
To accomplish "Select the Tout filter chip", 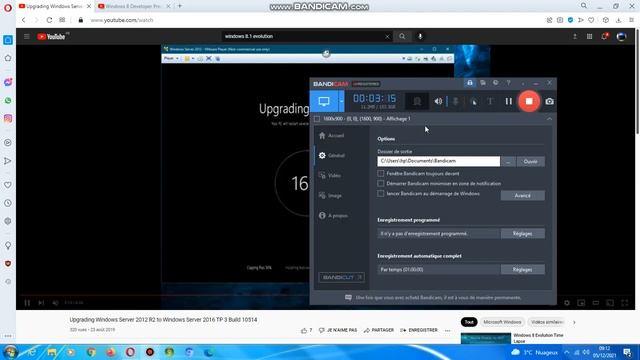I will 469,322.
